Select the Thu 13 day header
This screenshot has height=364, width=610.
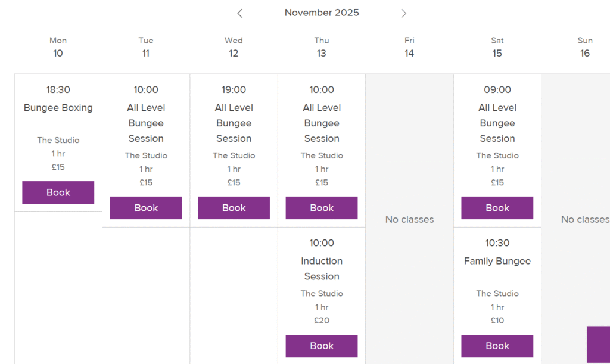point(322,47)
